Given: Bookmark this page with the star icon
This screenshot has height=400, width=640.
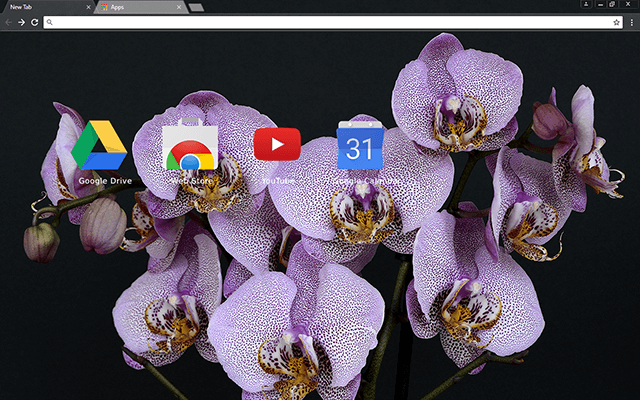Looking at the screenshot, I should [x=616, y=22].
